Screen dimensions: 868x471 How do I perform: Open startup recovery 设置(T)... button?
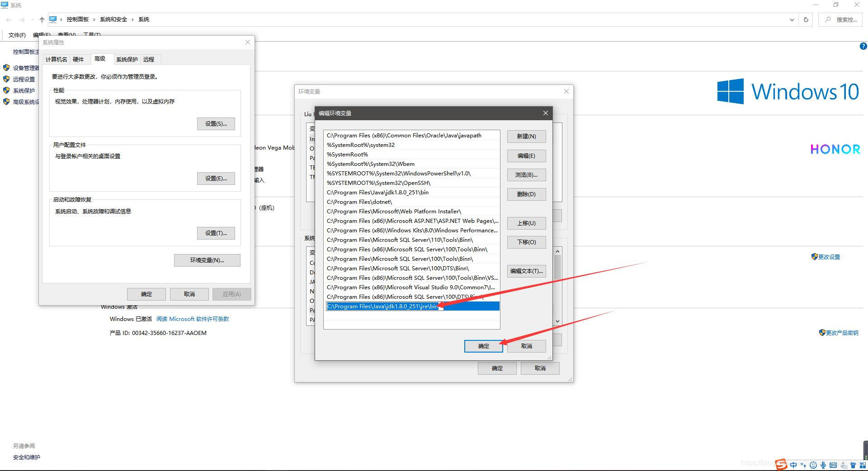[216, 233]
